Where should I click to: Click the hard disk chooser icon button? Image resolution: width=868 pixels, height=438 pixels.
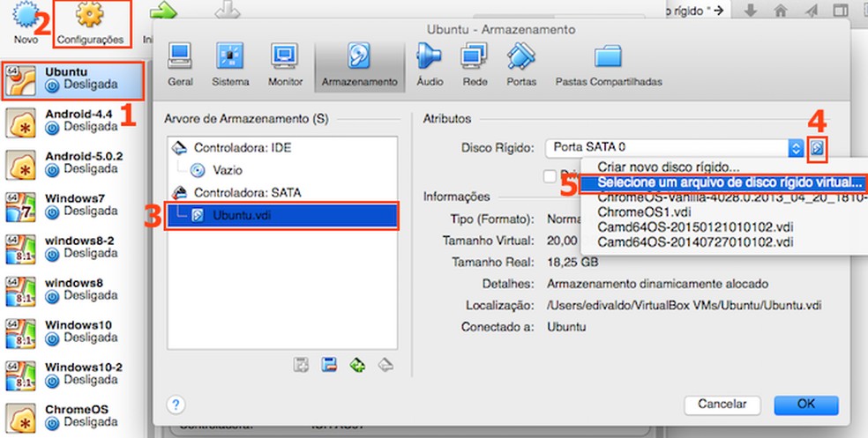817,148
